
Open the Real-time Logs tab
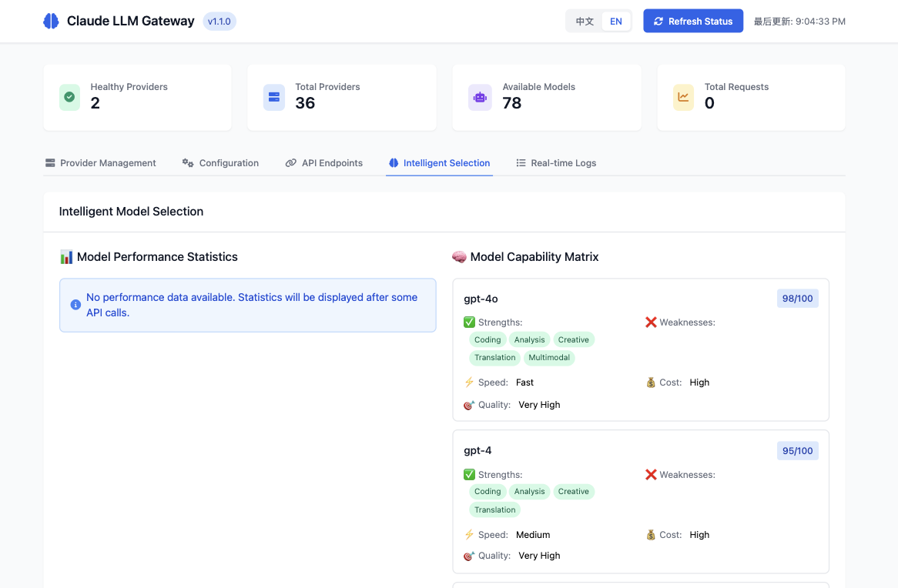pos(556,163)
